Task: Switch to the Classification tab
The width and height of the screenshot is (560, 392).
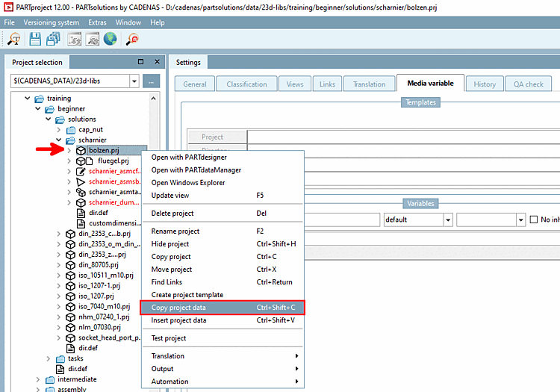Action: [x=246, y=84]
